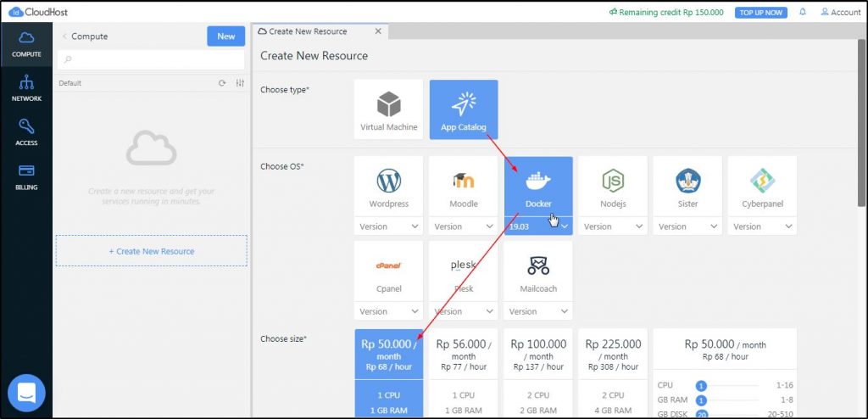Click the refresh icon beside Default
This screenshot has height=419, width=868.
[x=222, y=83]
